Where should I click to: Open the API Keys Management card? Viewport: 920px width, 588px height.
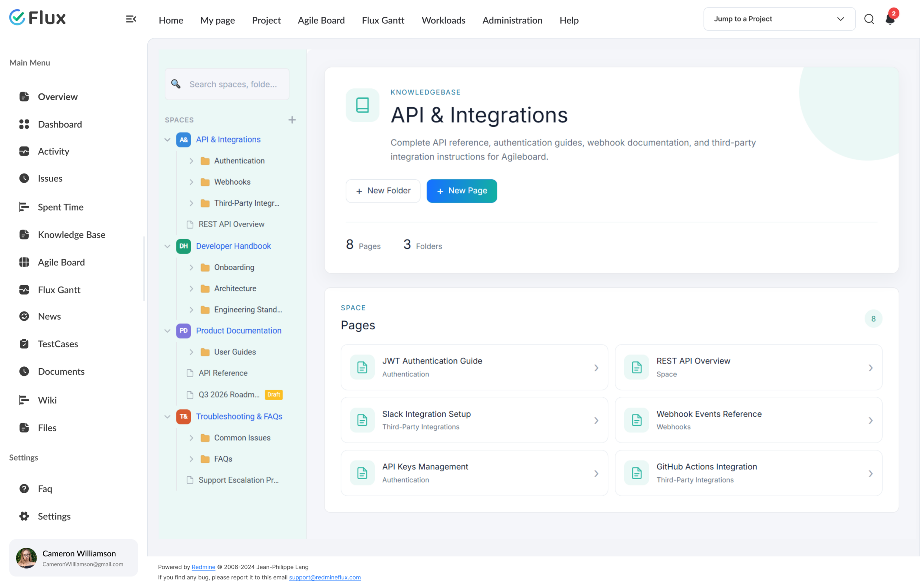pos(474,473)
